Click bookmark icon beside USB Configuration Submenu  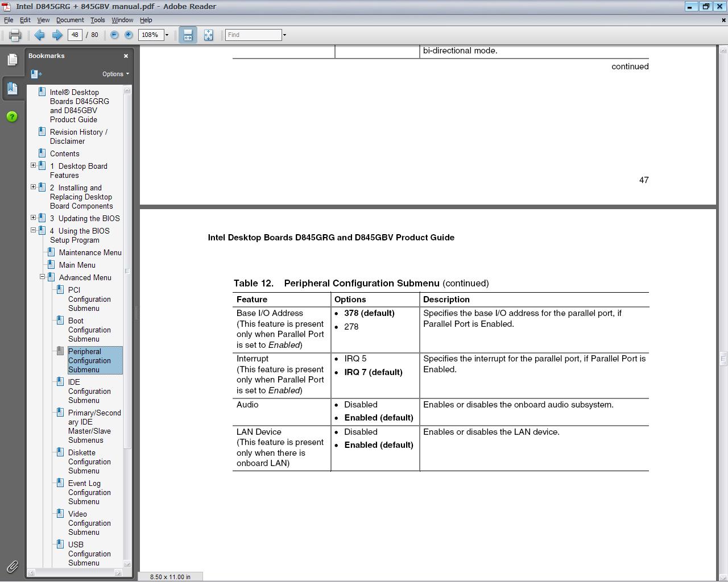pos(60,544)
